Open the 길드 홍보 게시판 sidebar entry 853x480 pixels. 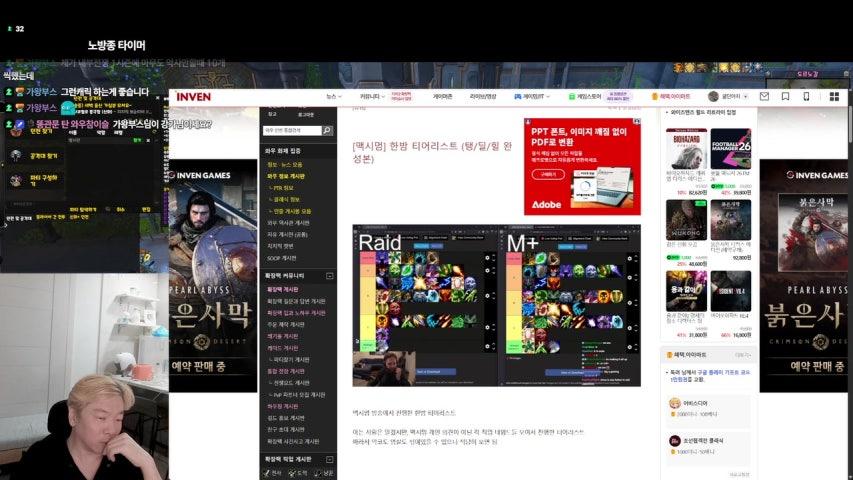pos(286,418)
